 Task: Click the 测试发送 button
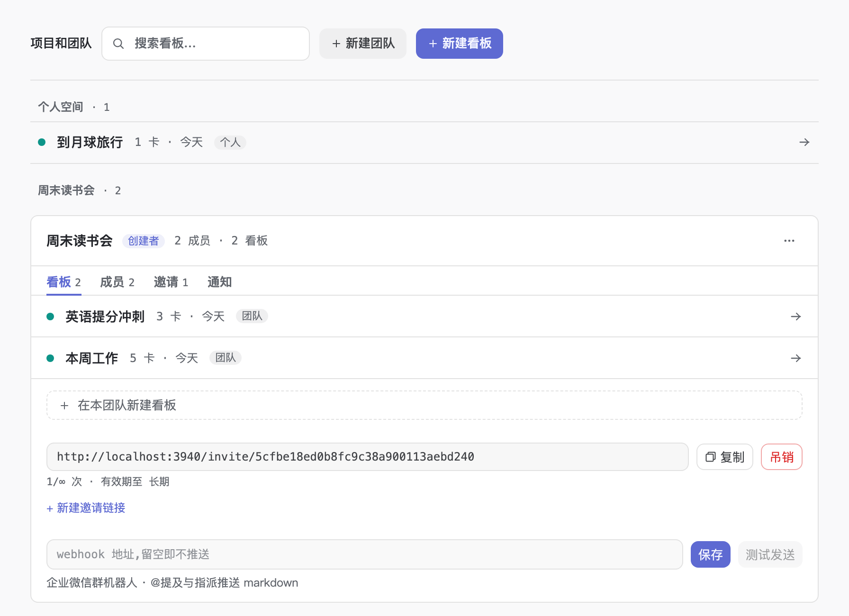click(770, 554)
